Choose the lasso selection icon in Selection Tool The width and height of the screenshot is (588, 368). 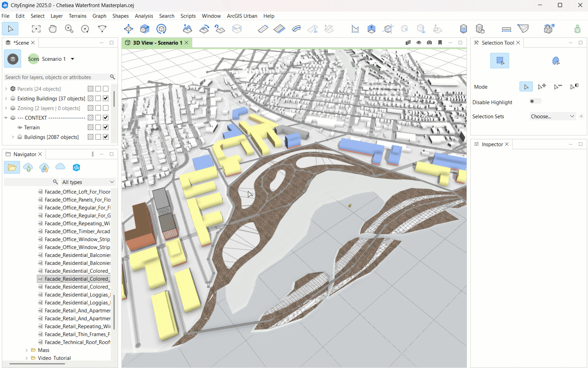tap(556, 61)
